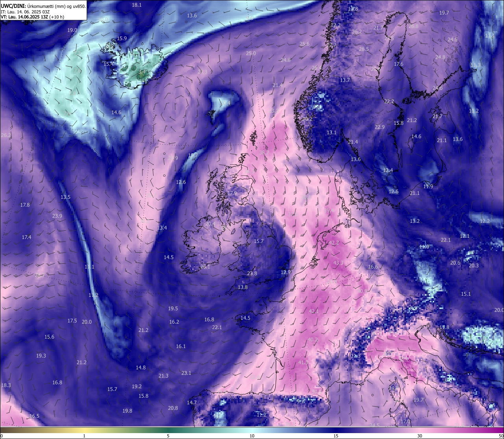The image size is (504, 439).
Task: Click the 23.8 value over southwest England
Action: click(x=252, y=274)
